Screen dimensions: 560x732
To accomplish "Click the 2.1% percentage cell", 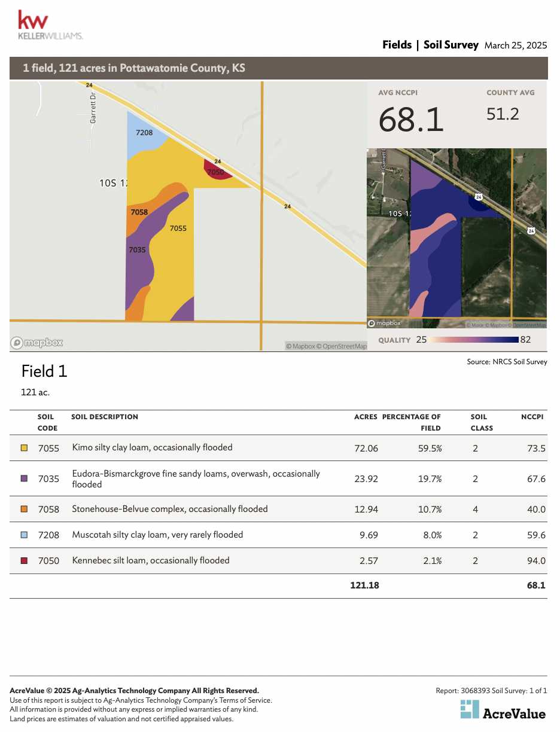I will click(x=432, y=561).
